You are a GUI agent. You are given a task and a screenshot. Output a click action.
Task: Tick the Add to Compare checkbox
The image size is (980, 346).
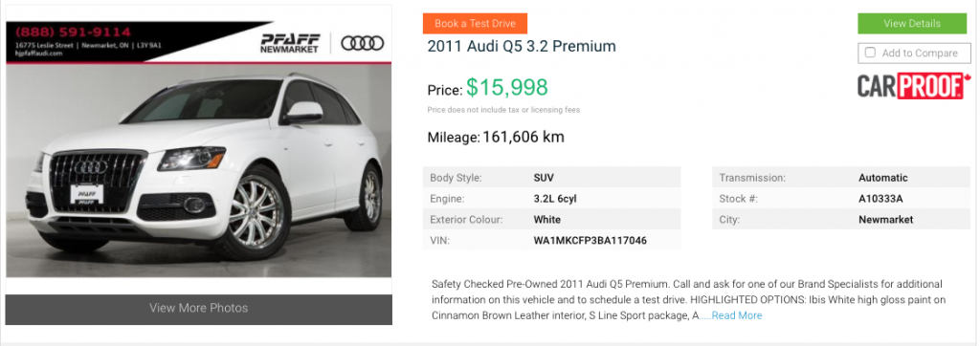coord(869,54)
